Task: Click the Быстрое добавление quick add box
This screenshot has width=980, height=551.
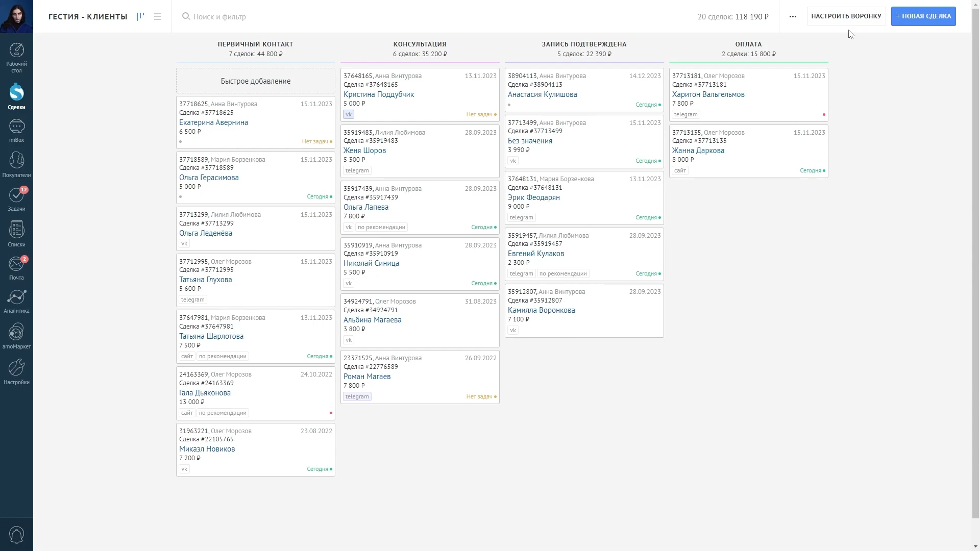Action: [255, 81]
